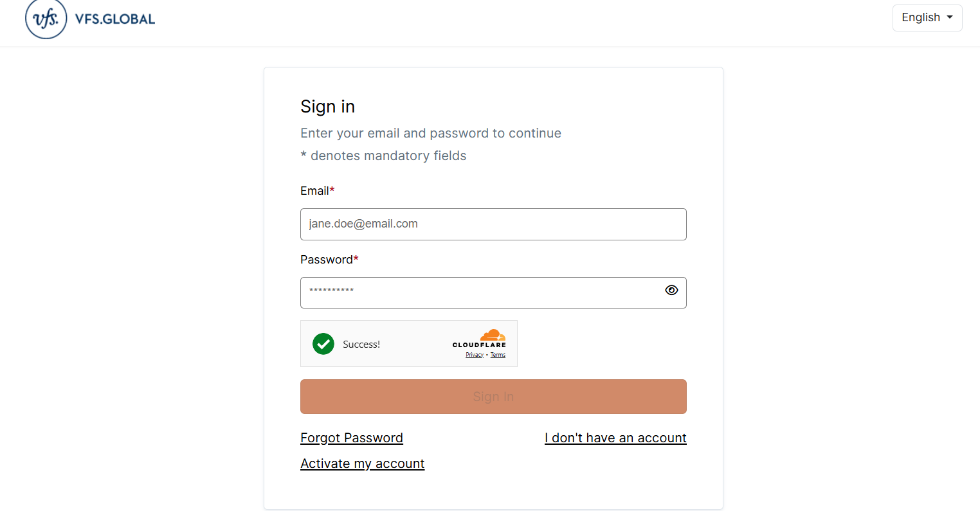Focus the Email input field
The image size is (980, 511).
pos(493,224)
